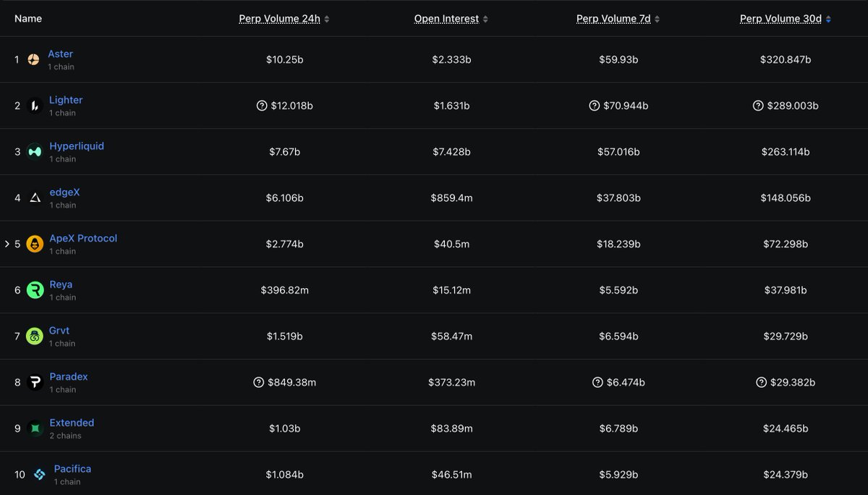
Task: Click the Hyperliquid logo icon
Action: pos(35,152)
